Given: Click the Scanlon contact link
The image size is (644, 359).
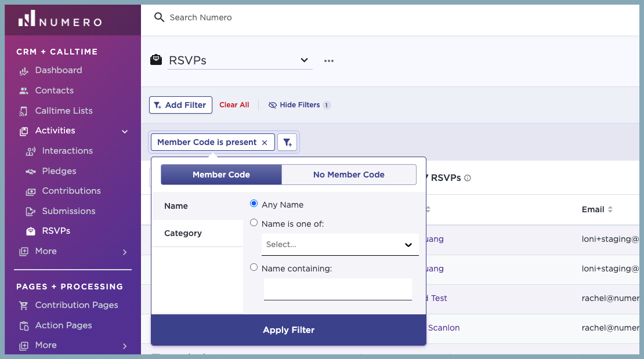Looking at the screenshot, I should pos(444,328).
